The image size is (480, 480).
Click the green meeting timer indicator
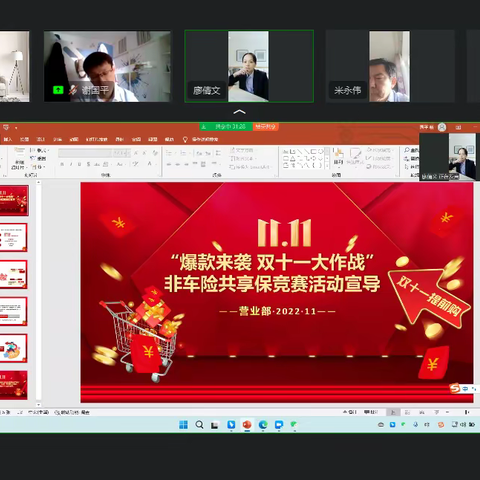click(x=226, y=127)
